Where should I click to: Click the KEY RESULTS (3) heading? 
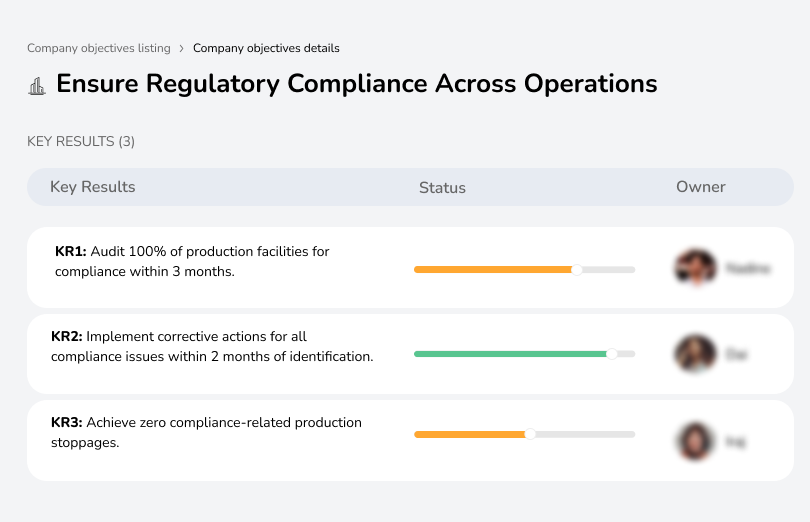[81, 142]
